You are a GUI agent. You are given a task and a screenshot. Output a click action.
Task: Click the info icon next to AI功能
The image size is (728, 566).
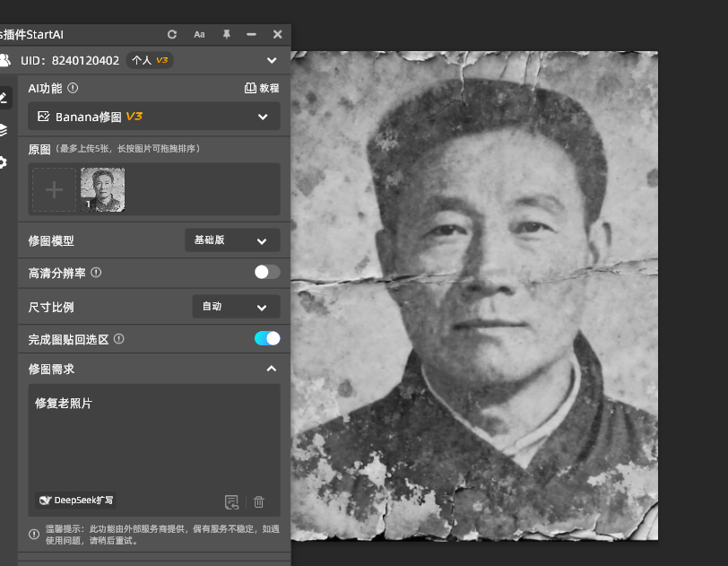[x=73, y=88]
